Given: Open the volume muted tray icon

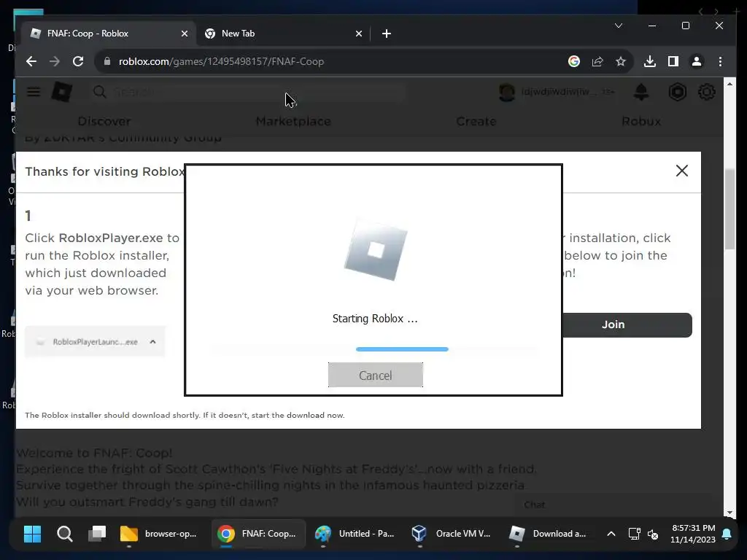Looking at the screenshot, I should (x=653, y=534).
